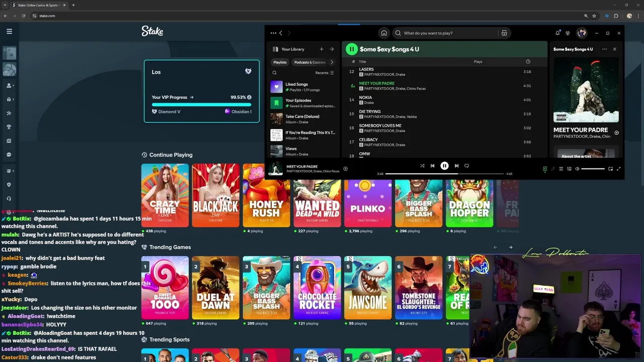Skip to previous track
644x362 pixels.
(x=432, y=166)
